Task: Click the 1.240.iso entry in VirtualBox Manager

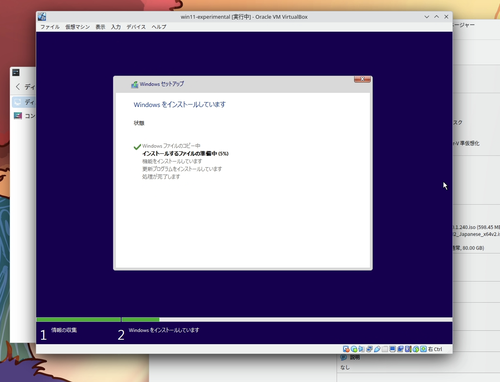Action: point(476,227)
